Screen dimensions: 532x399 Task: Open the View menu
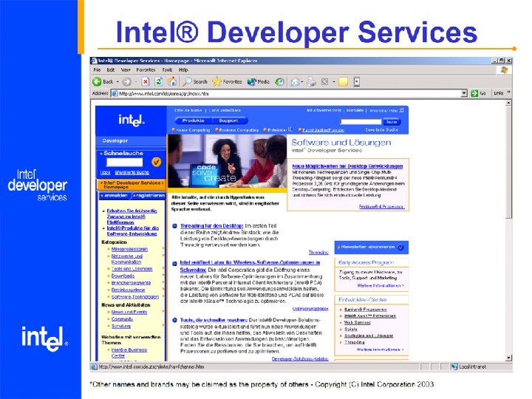click(126, 70)
